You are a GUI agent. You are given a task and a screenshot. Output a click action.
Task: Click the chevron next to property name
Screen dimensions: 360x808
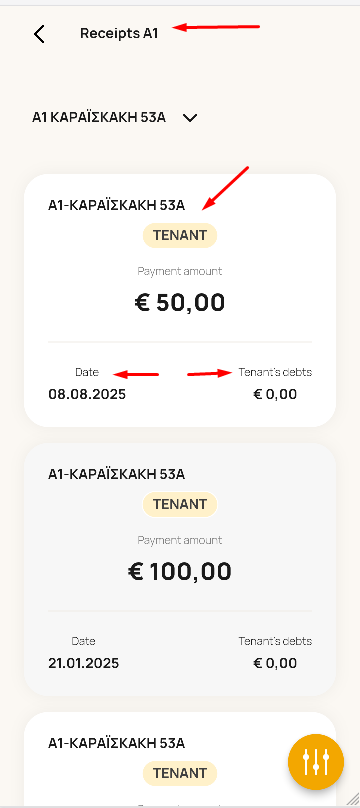[190, 118]
